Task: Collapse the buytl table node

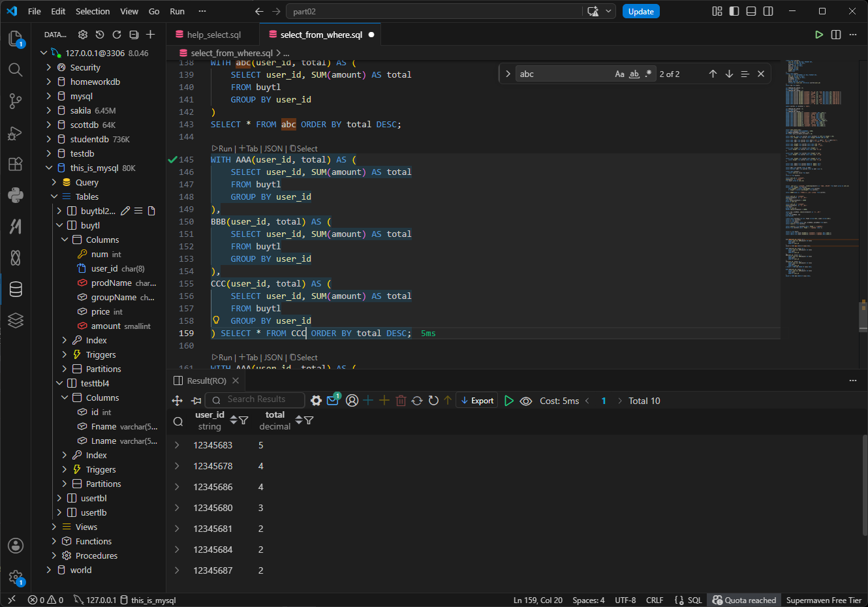Action: pyautogui.click(x=59, y=225)
